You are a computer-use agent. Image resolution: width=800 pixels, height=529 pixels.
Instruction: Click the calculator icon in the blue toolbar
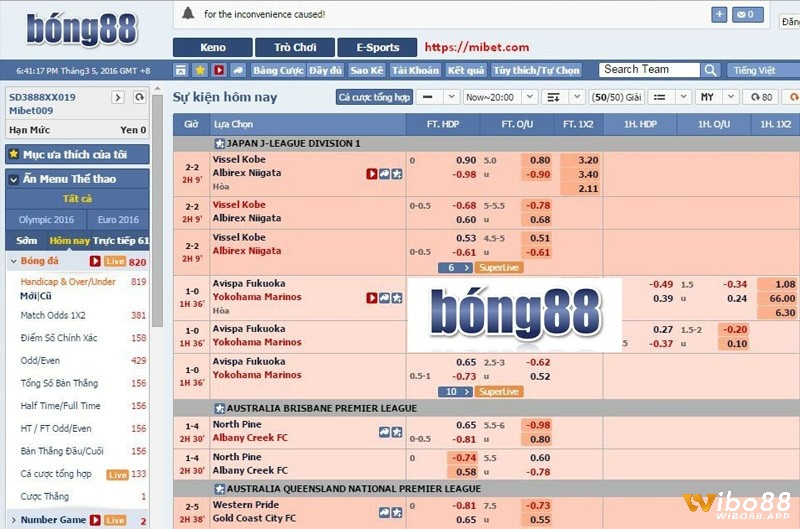pyautogui.click(x=181, y=70)
